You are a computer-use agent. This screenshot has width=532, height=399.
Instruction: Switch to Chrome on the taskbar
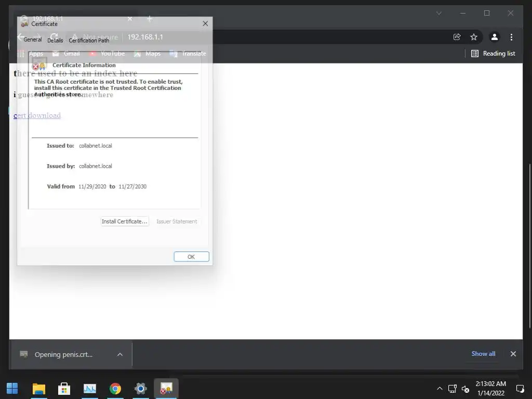(115, 389)
